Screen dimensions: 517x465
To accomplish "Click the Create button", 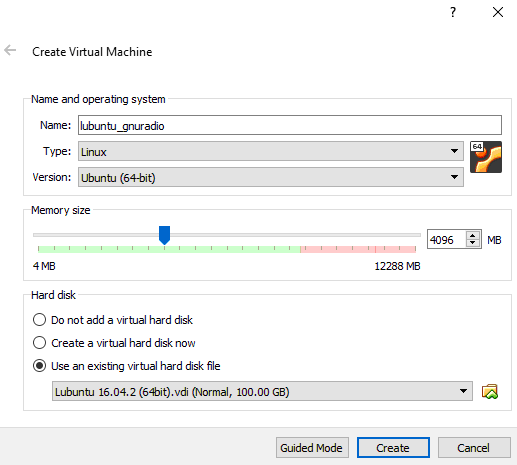I will (393, 448).
